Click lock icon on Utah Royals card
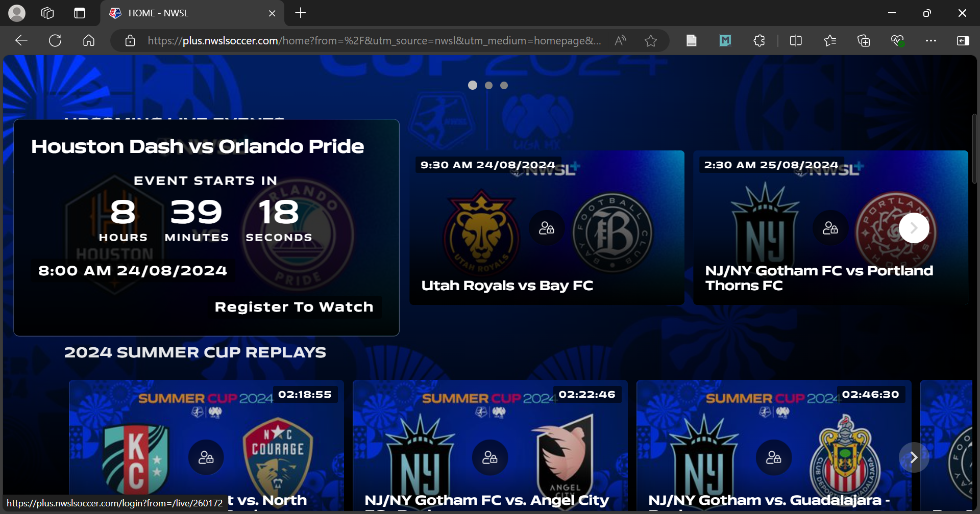This screenshot has height=514, width=980. [x=547, y=227]
